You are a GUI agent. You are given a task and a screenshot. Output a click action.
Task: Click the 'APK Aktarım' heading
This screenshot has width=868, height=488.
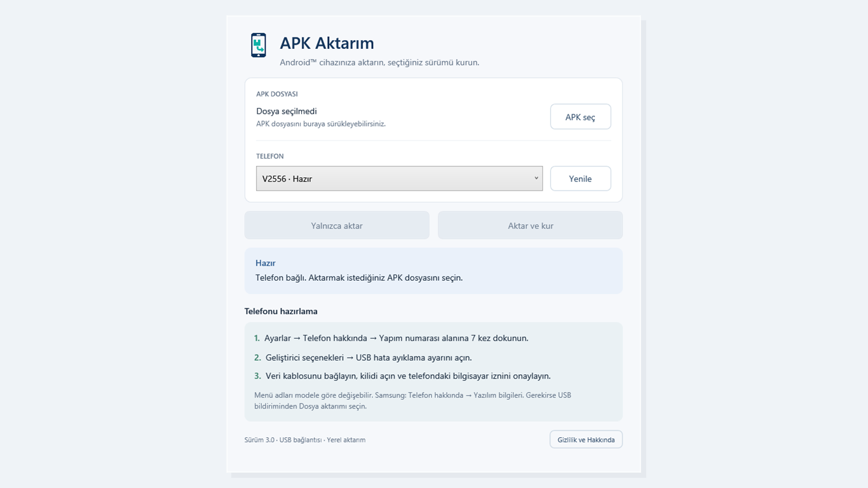tap(327, 43)
